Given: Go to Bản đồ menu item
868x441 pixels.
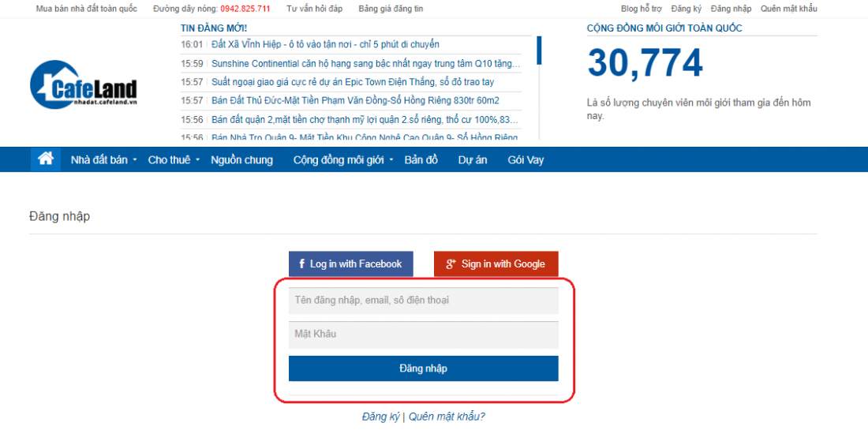Looking at the screenshot, I should click(421, 160).
